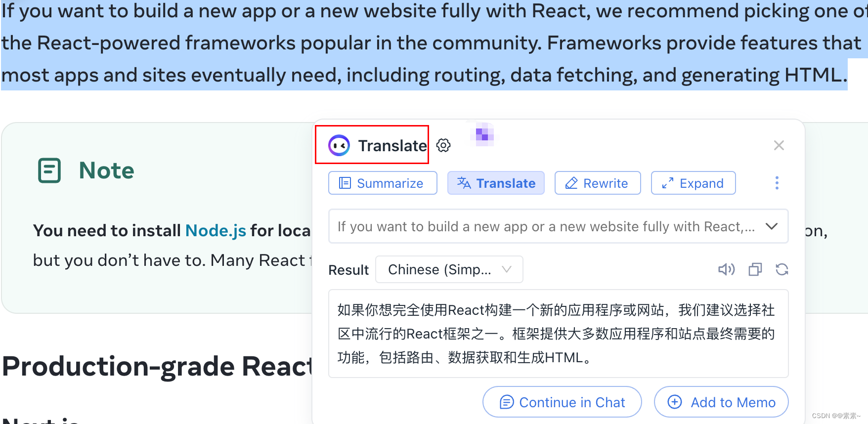Click the Note icon in callout
Viewport: 868px width, 424px height.
(49, 170)
